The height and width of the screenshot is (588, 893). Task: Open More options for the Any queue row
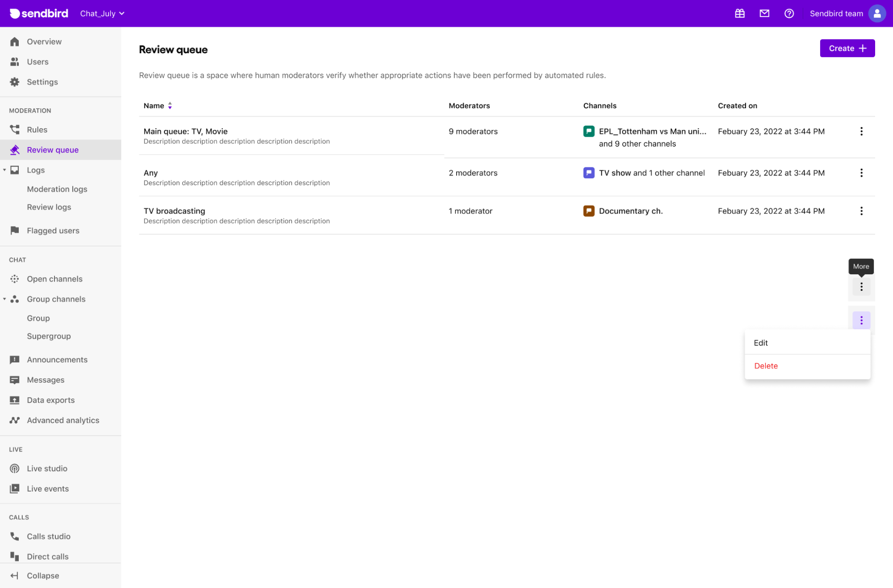(861, 172)
